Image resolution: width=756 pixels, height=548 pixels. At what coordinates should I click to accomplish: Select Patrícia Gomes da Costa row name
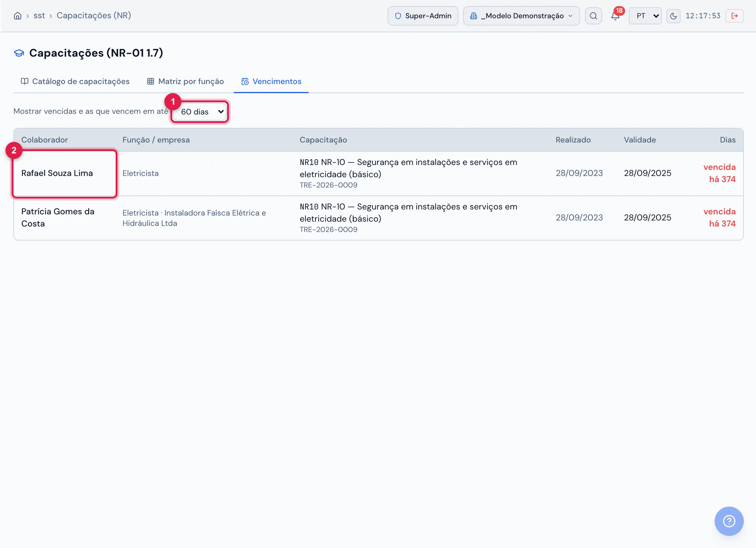click(58, 217)
